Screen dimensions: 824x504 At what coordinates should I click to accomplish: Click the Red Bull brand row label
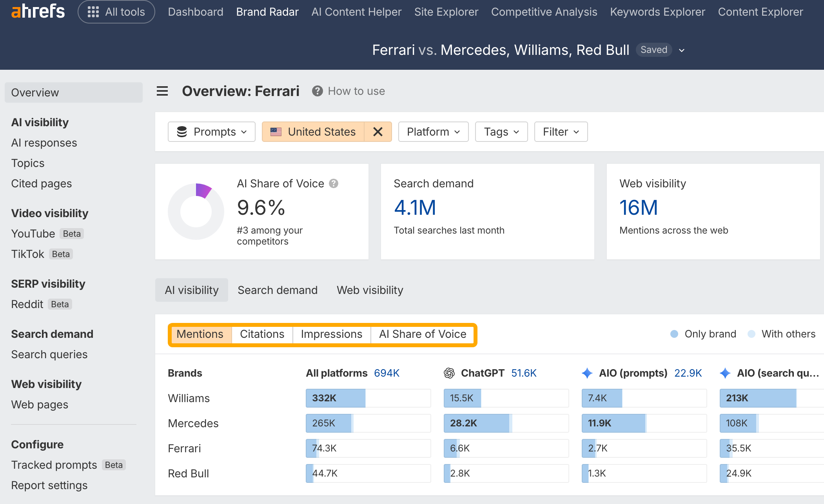click(x=188, y=473)
